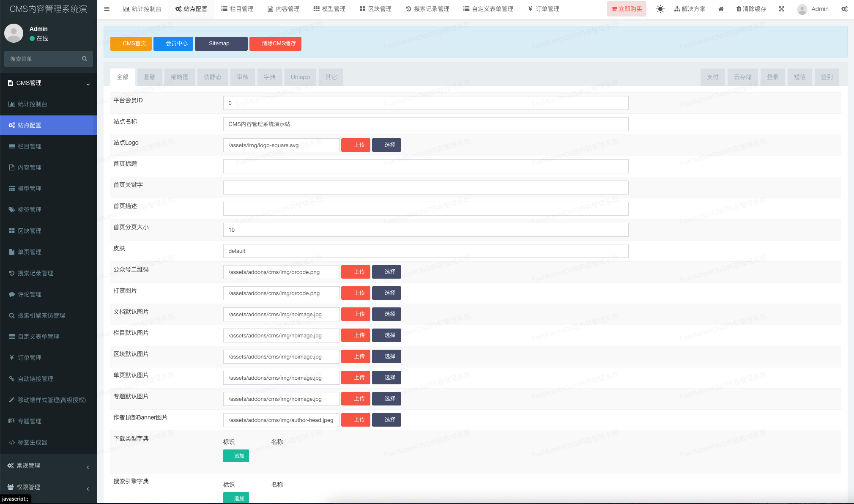Click the 站点名称 input field
The image size is (854, 504).
(425, 124)
